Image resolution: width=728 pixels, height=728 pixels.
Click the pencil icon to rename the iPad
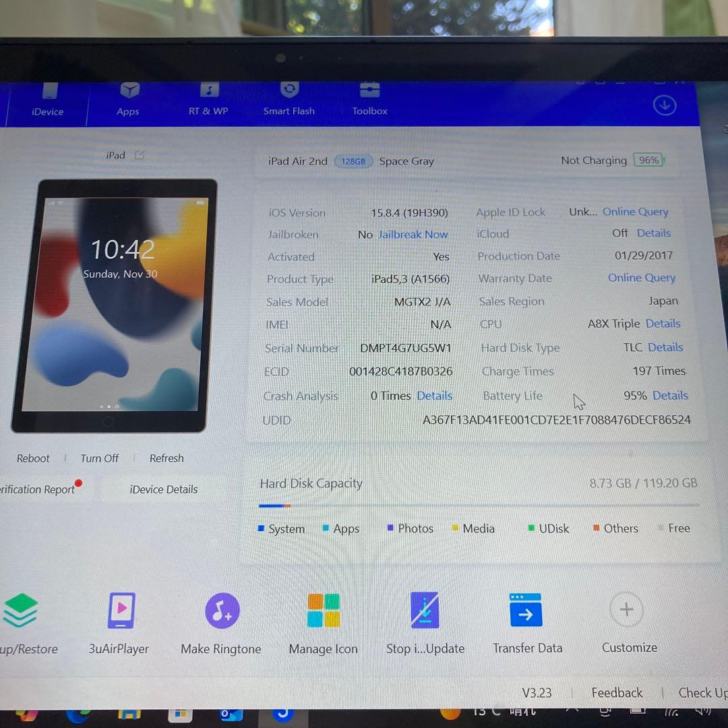click(x=140, y=154)
